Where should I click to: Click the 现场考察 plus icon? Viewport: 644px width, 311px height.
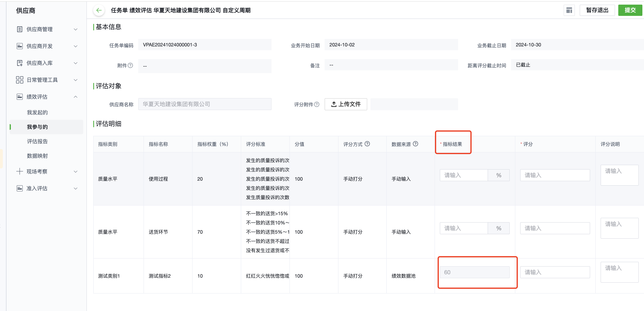tap(19, 171)
